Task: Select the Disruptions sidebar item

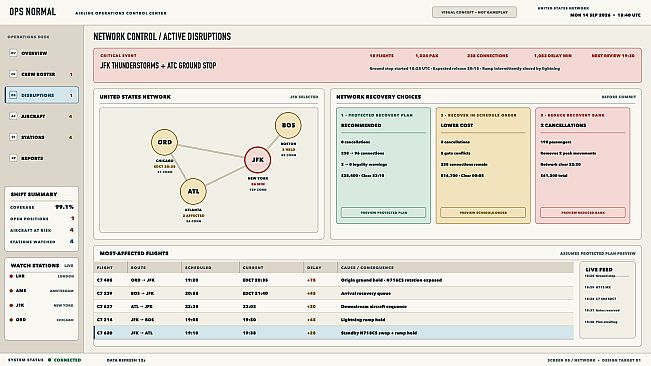Action: click(42, 95)
